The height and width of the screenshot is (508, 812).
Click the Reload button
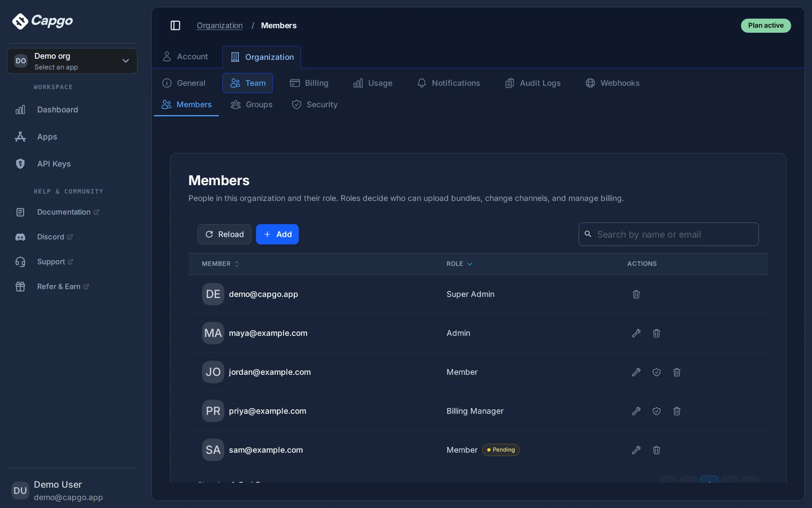224,234
